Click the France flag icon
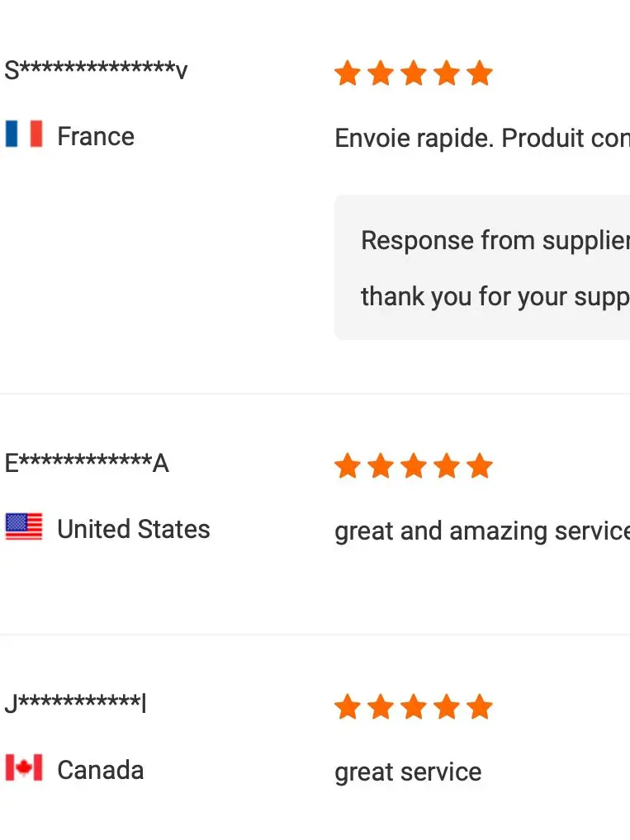 pos(24,134)
